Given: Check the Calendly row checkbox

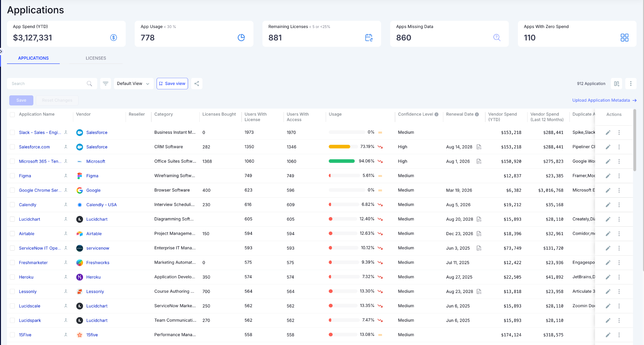Looking at the screenshot, I should coord(12,205).
